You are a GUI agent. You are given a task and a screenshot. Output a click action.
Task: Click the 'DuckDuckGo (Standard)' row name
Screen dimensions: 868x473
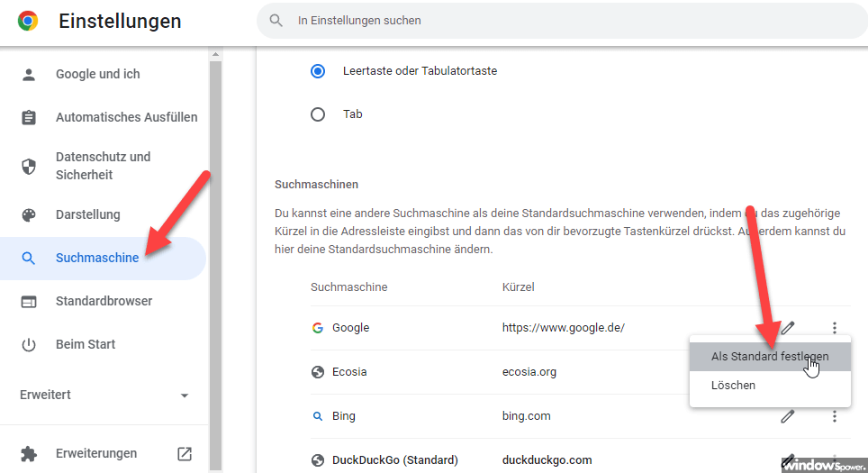click(x=395, y=459)
